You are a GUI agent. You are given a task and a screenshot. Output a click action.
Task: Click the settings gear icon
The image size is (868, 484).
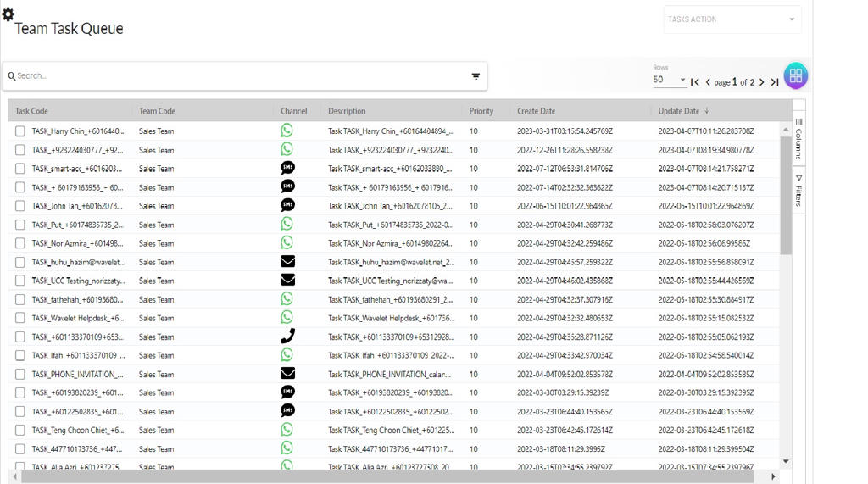(x=8, y=14)
